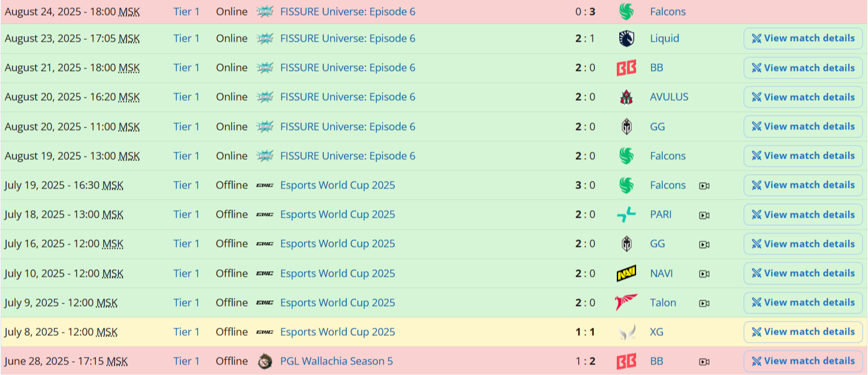Click the BB logo in August 21 row
The width and height of the screenshot is (868, 375).
pos(626,68)
